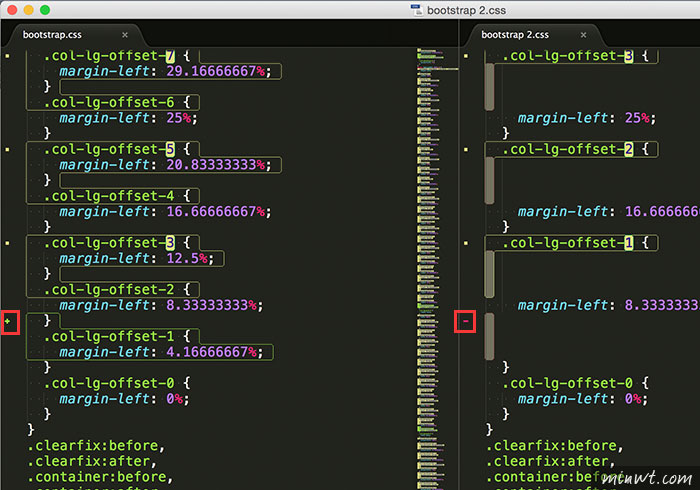
Task: Click '.col-lg-offset-4 {' line
Action: point(117,196)
